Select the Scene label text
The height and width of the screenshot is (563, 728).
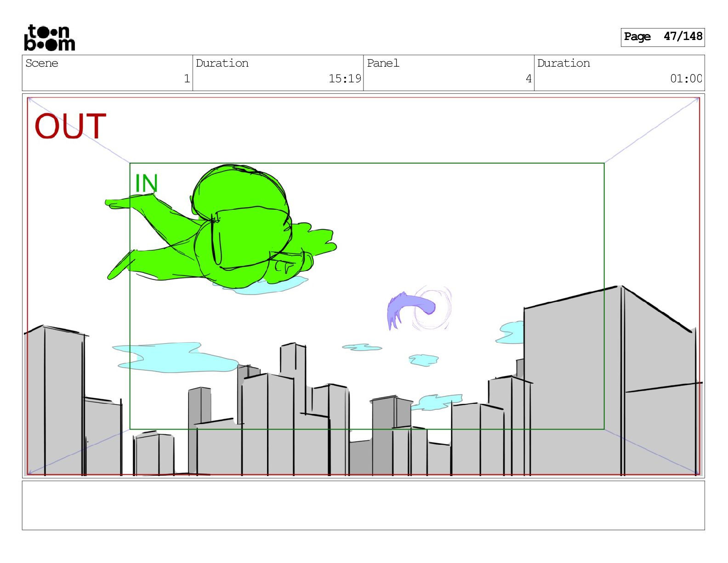point(42,63)
